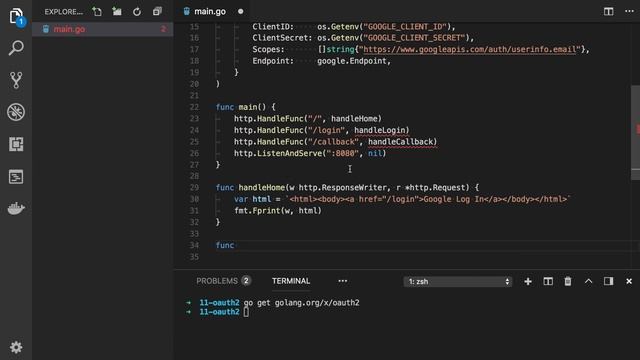Open the Source Control view
Image resolution: width=640 pixels, height=360 pixels.
click(x=16, y=80)
